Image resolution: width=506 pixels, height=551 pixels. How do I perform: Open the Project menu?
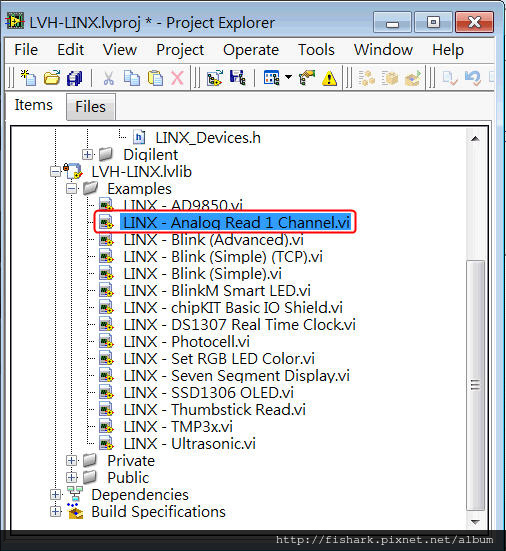point(180,50)
